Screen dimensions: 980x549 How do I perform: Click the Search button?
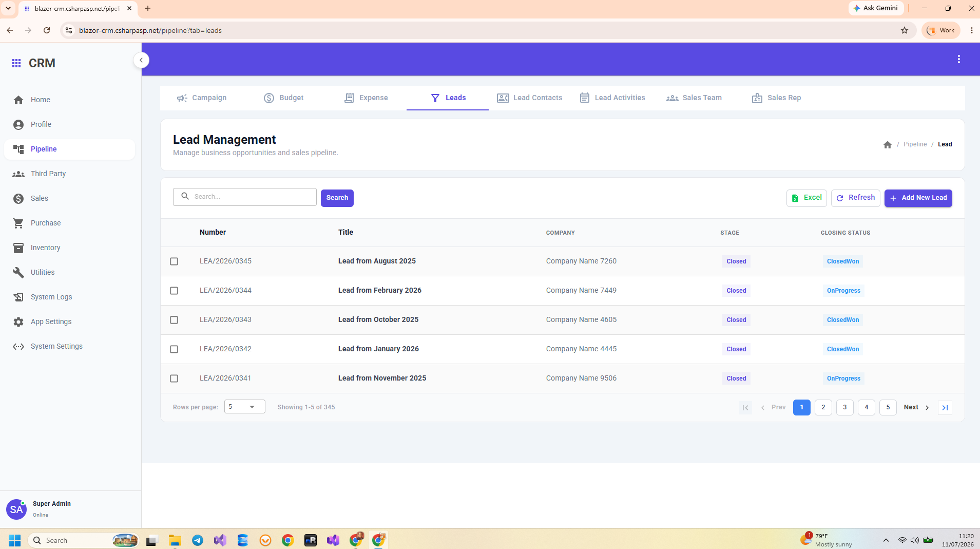coord(337,198)
